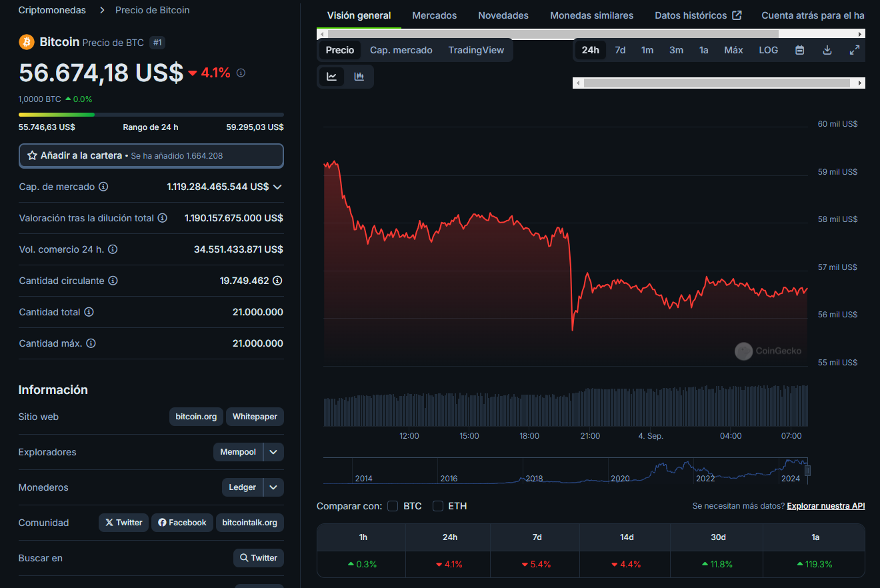Select the 7d chart range

pyautogui.click(x=620, y=50)
